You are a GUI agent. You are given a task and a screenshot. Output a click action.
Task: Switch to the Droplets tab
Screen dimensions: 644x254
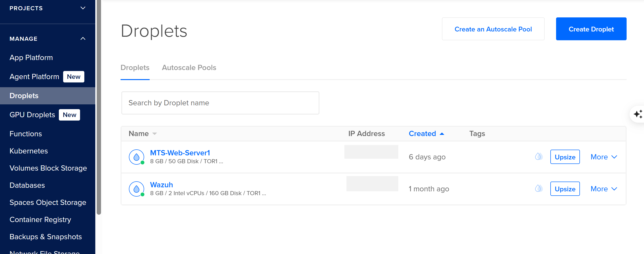point(135,67)
